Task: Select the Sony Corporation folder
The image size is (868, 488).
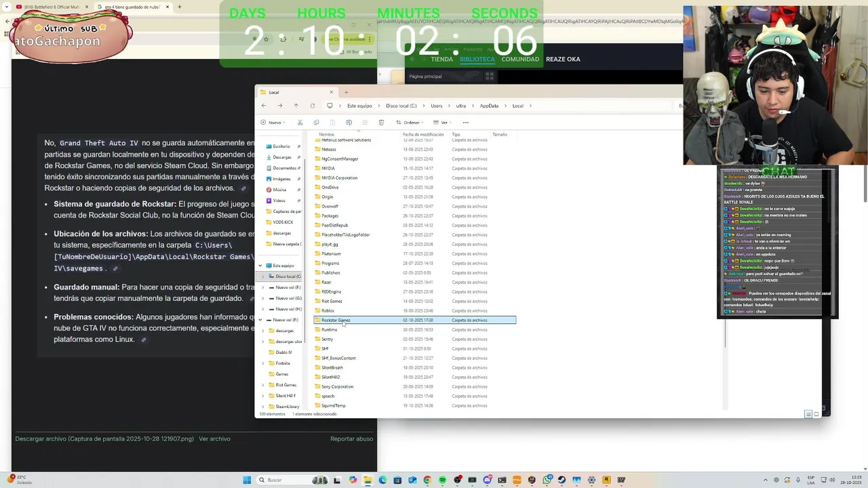Action: tap(337, 386)
